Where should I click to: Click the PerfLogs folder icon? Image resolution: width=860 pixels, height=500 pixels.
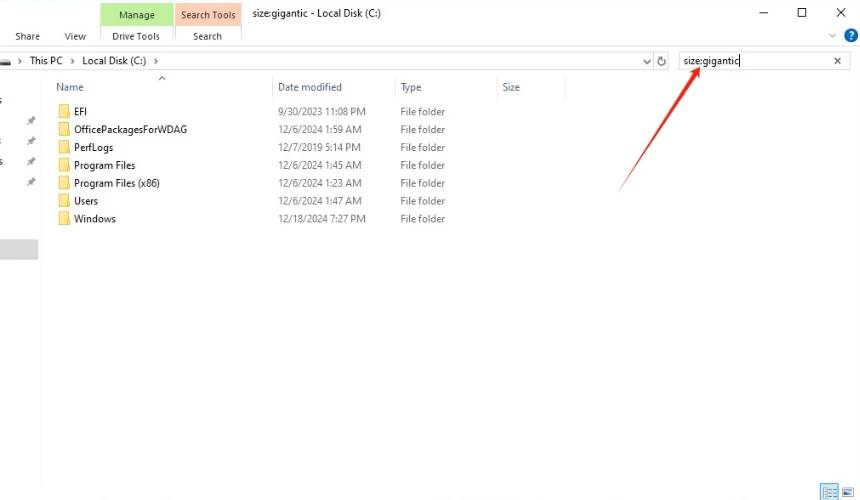[x=64, y=147]
